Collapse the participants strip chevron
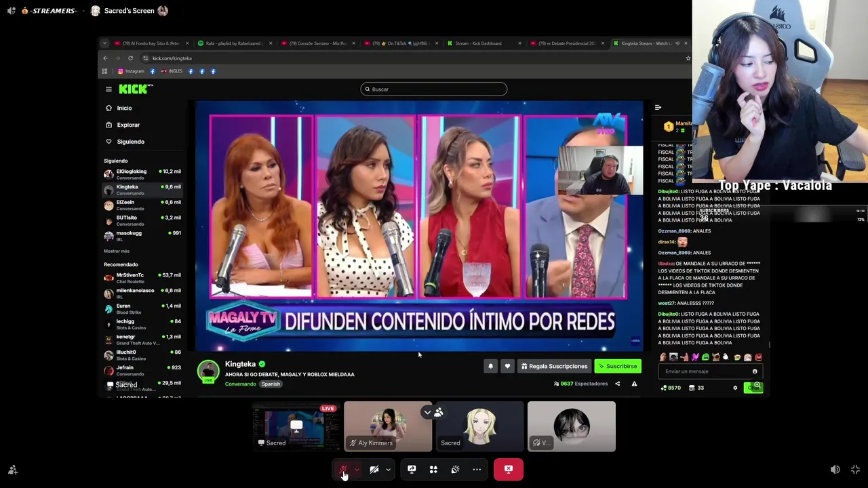The width and height of the screenshot is (868, 488). 427,412
